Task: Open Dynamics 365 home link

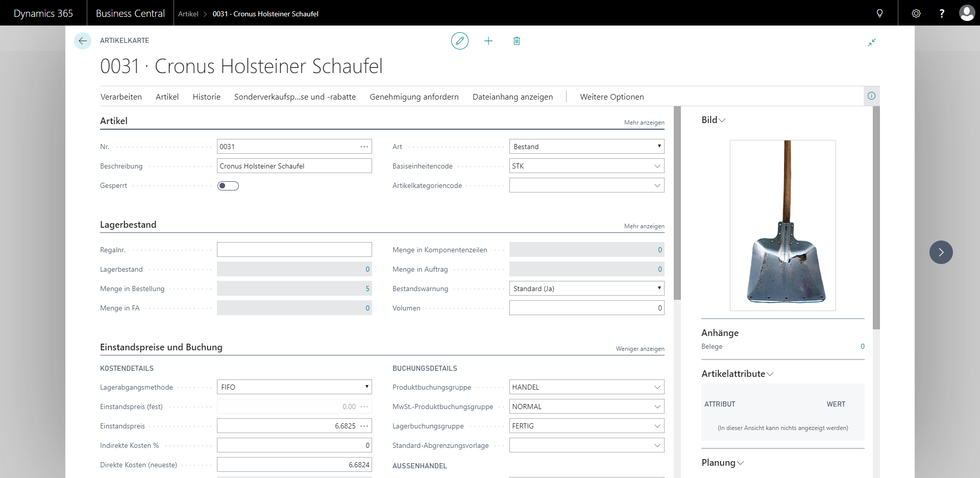Action: 43,13
